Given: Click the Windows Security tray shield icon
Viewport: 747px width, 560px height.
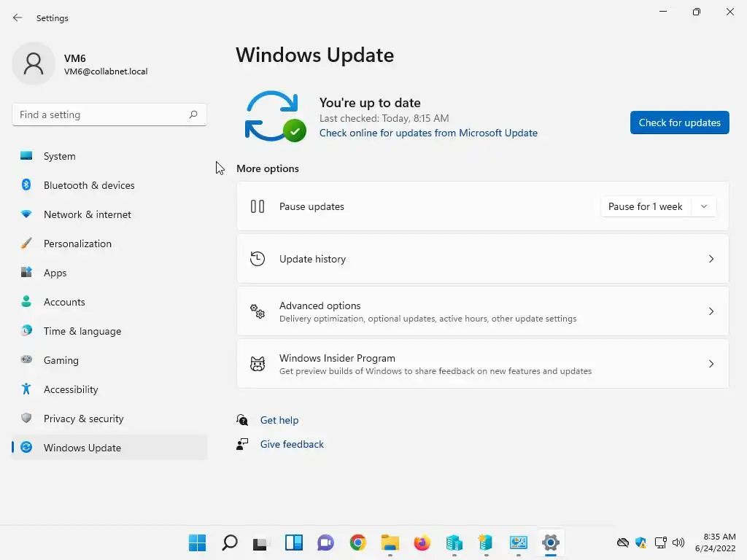Looking at the screenshot, I should coord(640,542).
